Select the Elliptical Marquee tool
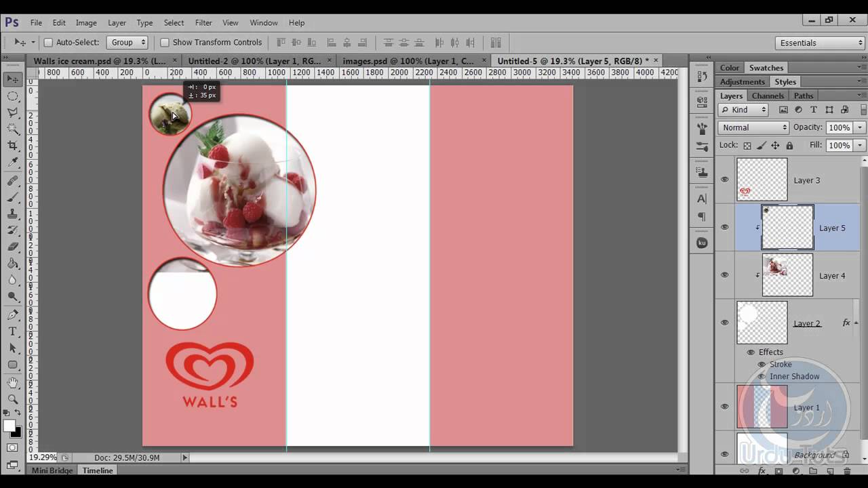 (13, 96)
